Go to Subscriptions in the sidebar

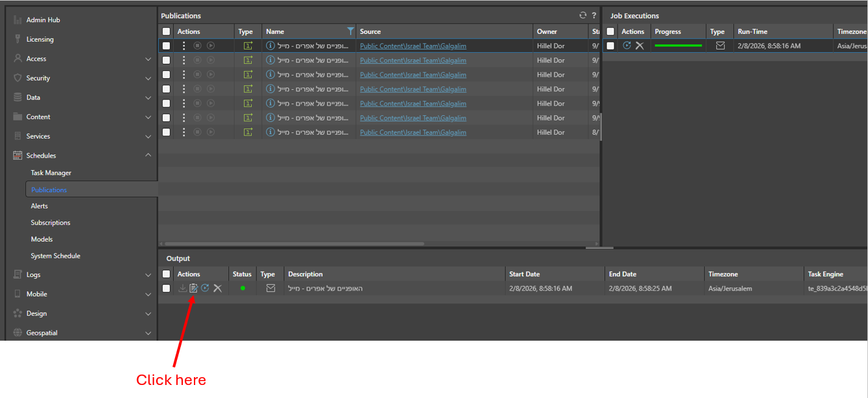tap(50, 222)
